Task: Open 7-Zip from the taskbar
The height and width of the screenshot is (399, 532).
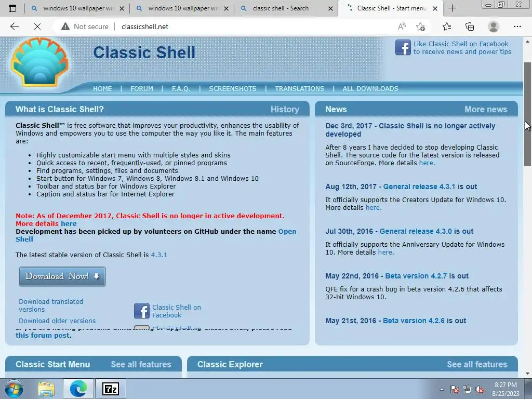Action: [x=111, y=389]
